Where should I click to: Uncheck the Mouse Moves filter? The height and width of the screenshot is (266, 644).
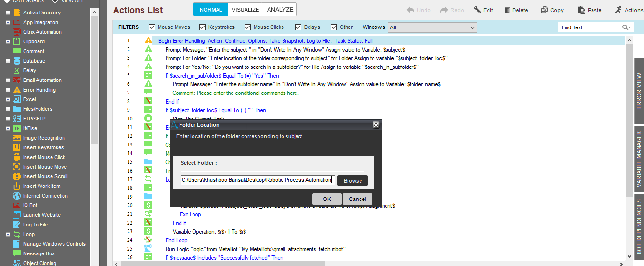click(152, 27)
